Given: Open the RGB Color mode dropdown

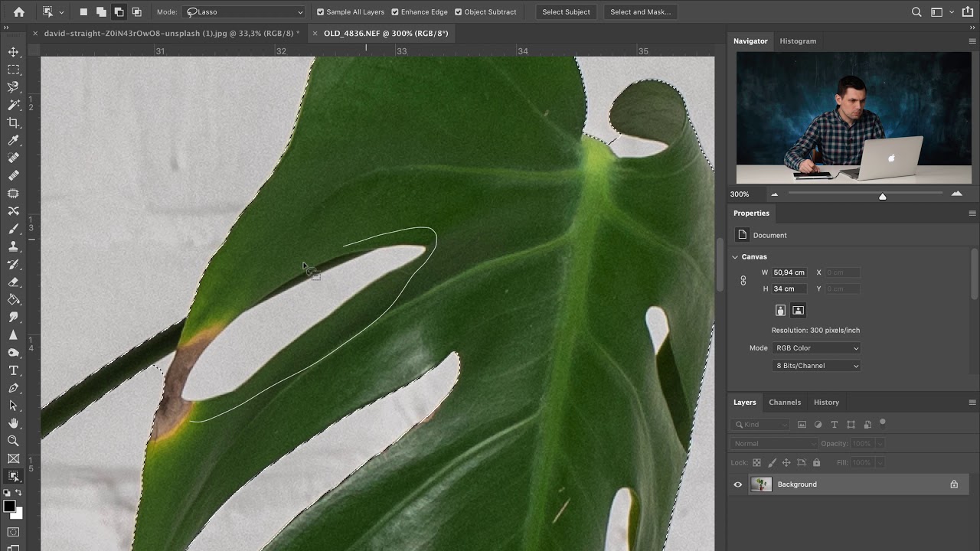Looking at the screenshot, I should pos(816,348).
